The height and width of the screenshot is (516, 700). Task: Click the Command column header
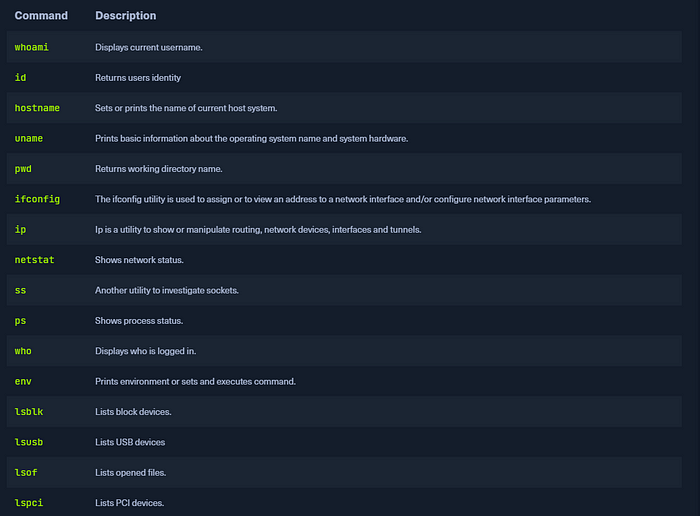coord(41,16)
